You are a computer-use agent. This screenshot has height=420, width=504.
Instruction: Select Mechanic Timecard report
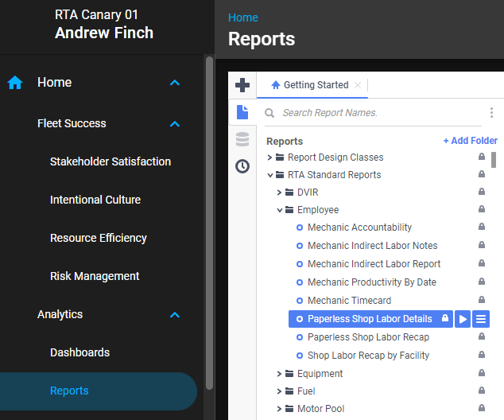point(349,301)
